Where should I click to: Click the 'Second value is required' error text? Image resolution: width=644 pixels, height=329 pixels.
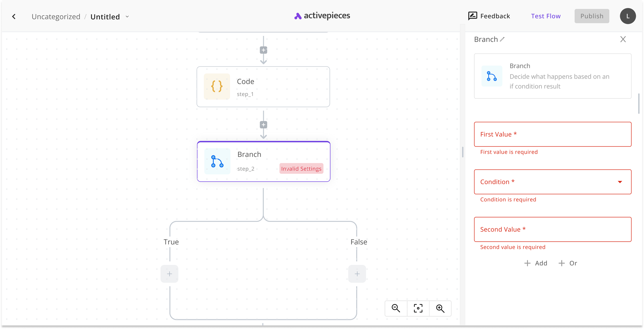pos(513,247)
